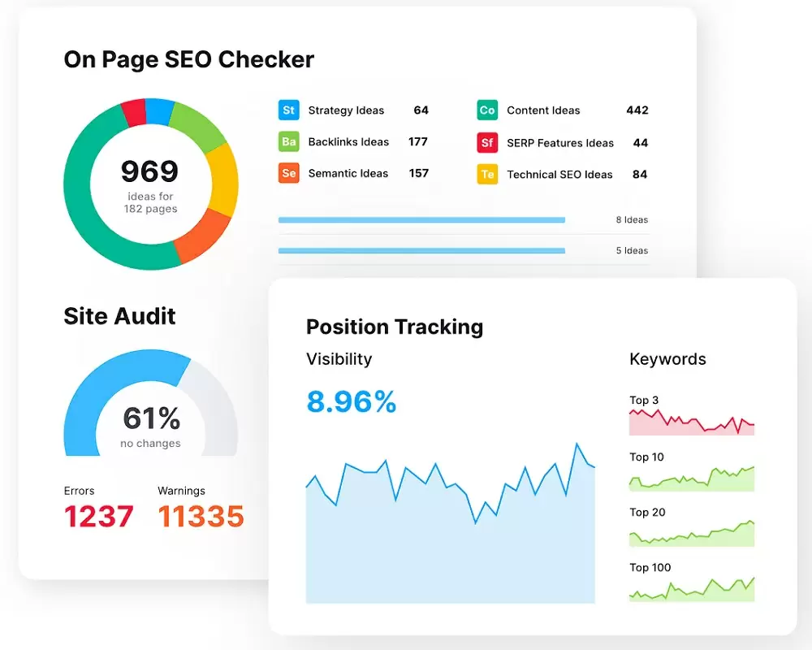Select the Top 3 keywords sparkline

[691, 422]
